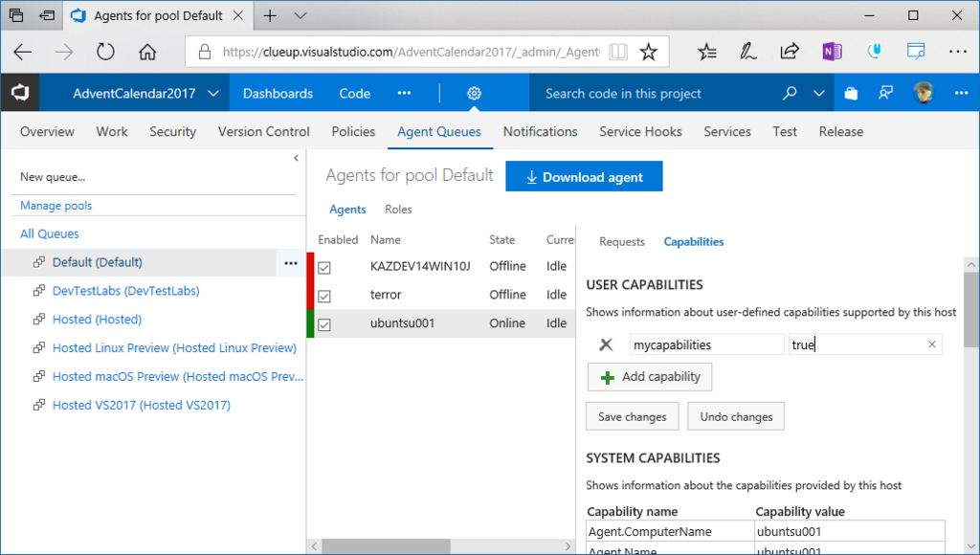Close the Agents for pool Default tab
This screenshot has height=555, width=980.
point(238,15)
